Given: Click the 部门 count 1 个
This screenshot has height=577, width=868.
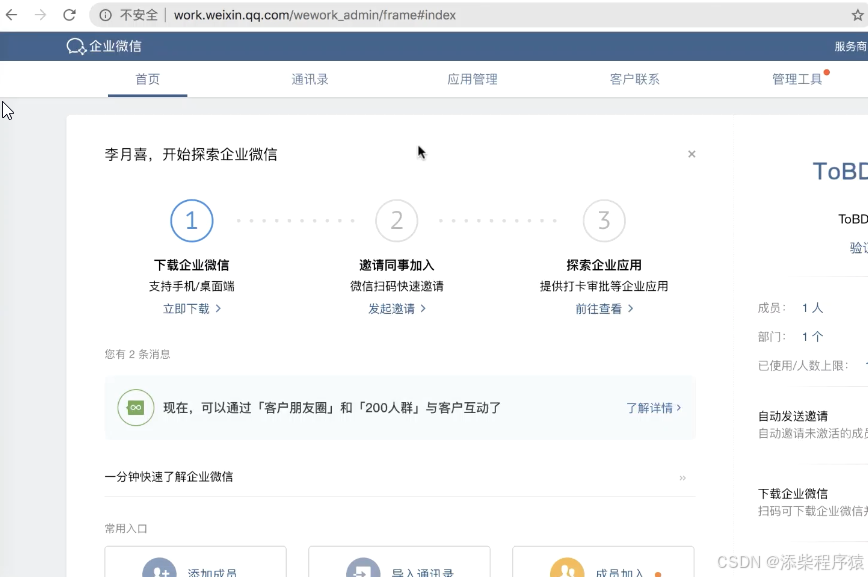Looking at the screenshot, I should (812, 337).
